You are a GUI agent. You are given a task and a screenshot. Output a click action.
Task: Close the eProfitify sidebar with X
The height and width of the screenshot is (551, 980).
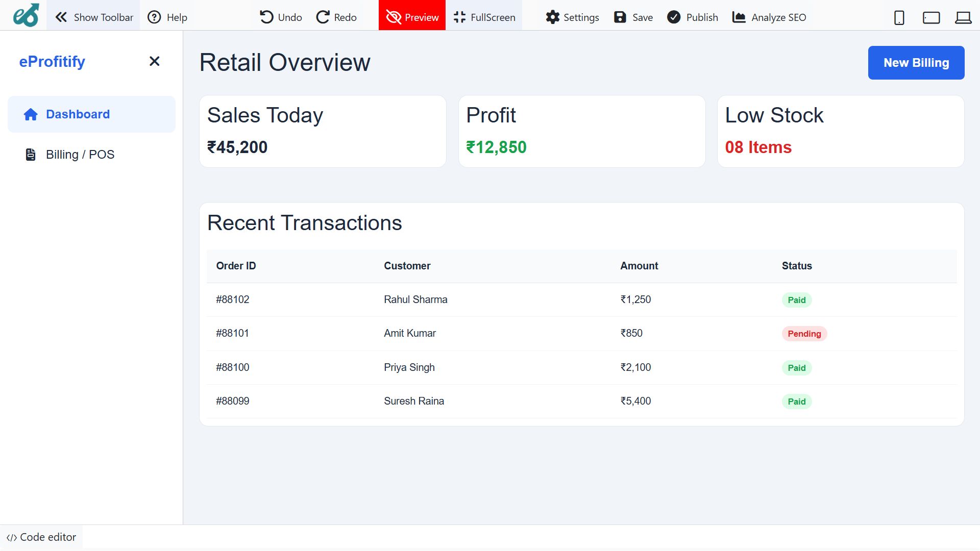click(x=154, y=61)
